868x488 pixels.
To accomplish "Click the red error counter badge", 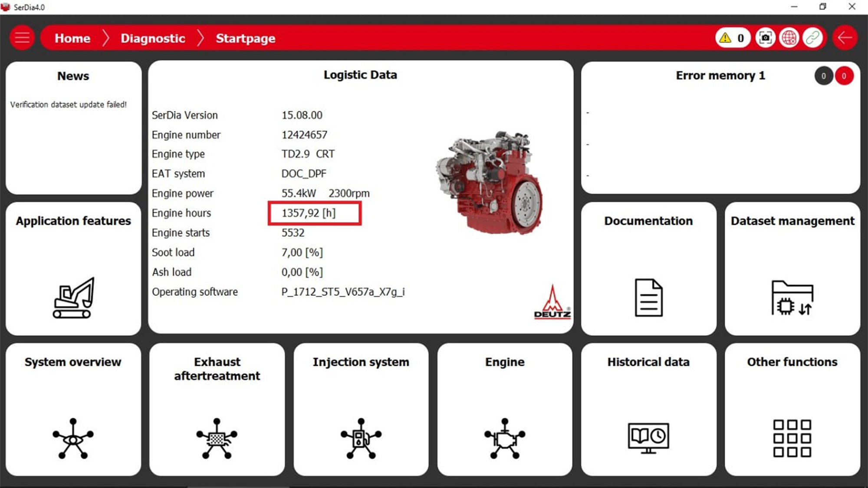I will 844,76.
